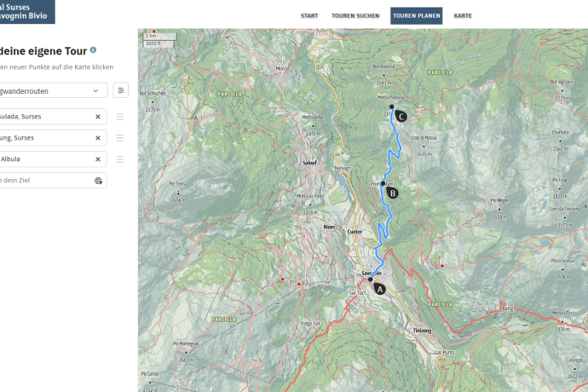Click the map scale bar
The image size is (588, 392).
[x=159, y=37]
